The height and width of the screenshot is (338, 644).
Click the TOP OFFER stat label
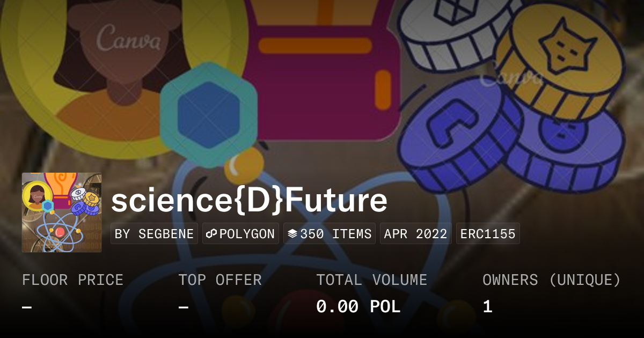tap(220, 280)
